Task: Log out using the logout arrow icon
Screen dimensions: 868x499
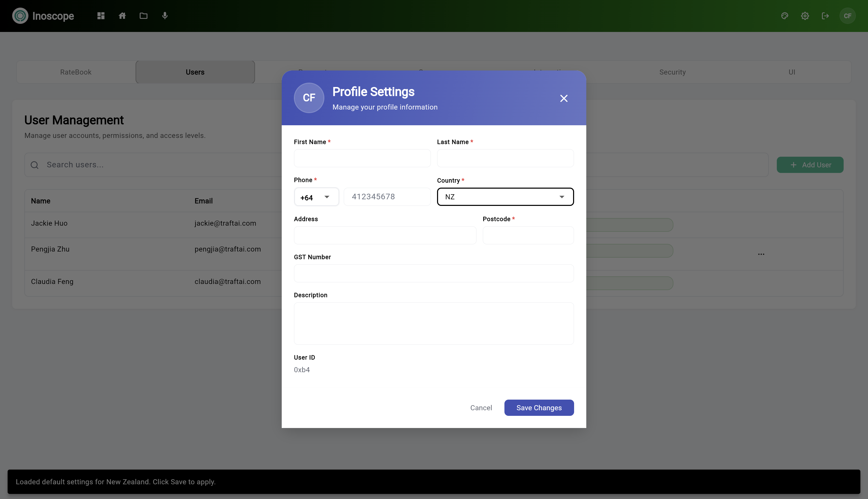Action: point(825,16)
